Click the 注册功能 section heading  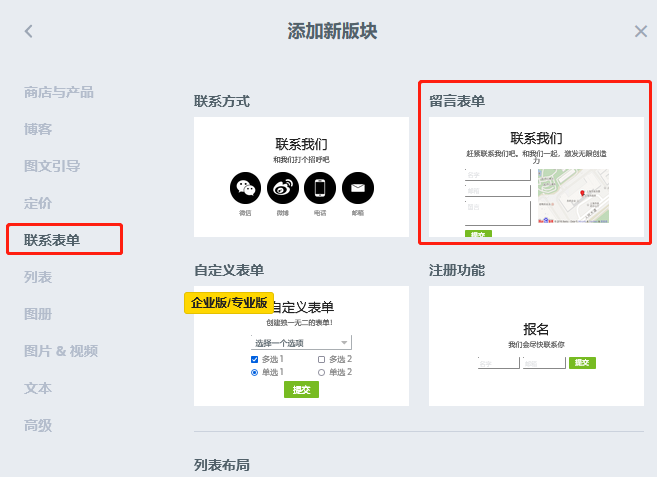click(457, 270)
